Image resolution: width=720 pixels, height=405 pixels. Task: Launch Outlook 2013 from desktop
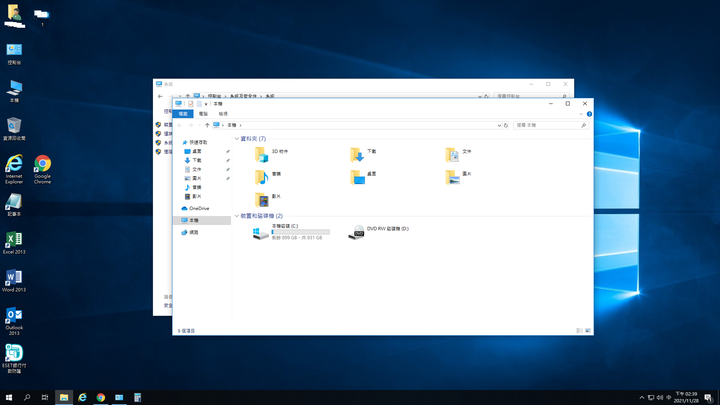[14, 321]
